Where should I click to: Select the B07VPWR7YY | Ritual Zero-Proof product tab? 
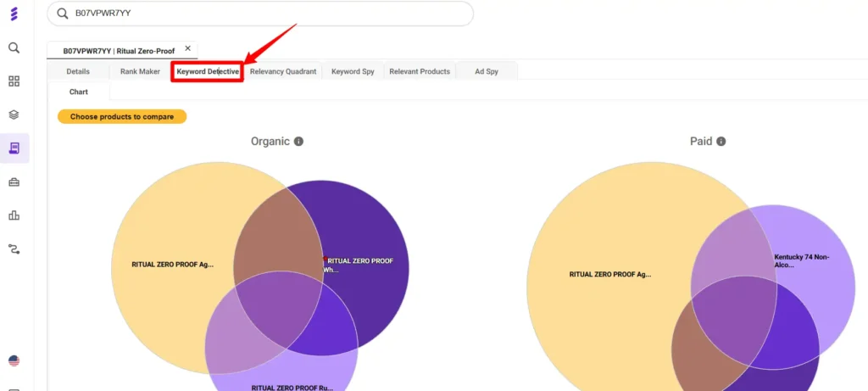coord(119,50)
